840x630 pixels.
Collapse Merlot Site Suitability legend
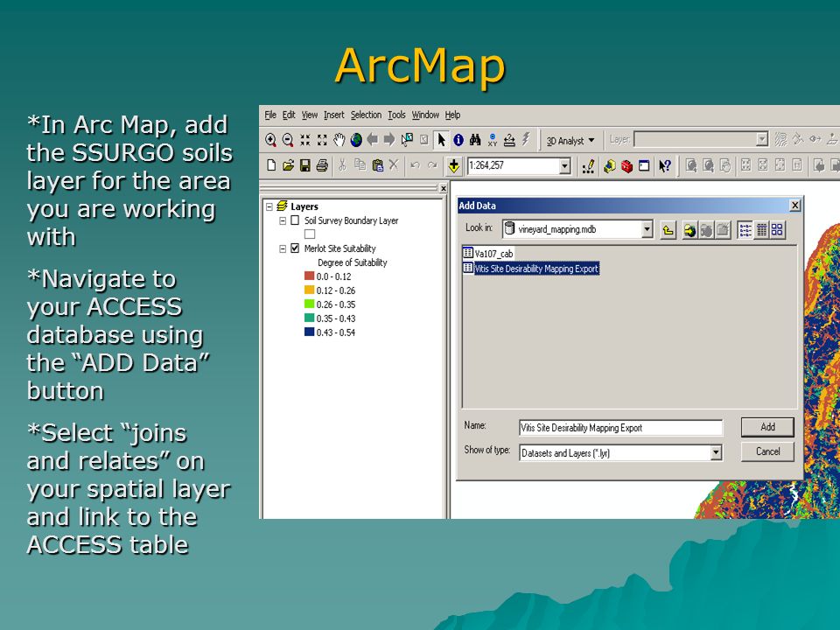[283, 248]
